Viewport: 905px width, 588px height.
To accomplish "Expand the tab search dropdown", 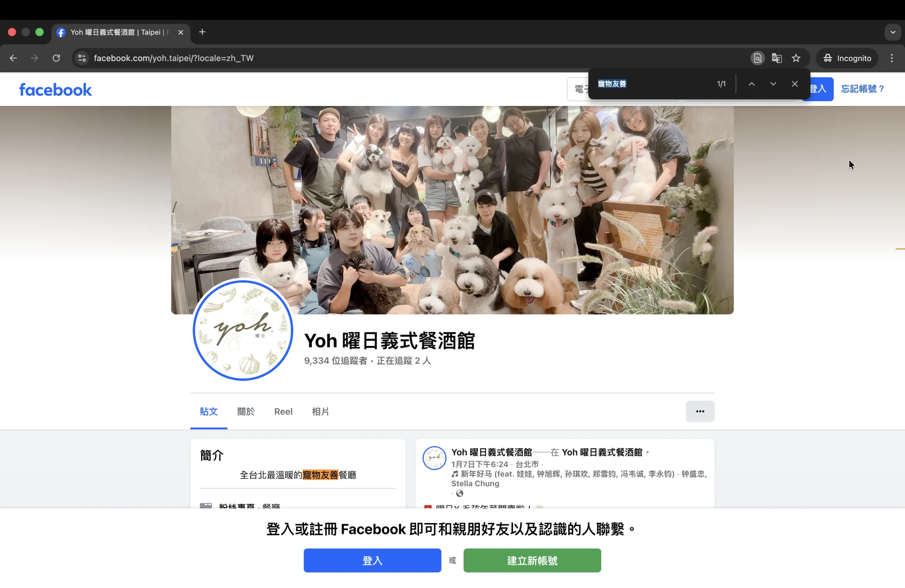I will pos(893,32).
